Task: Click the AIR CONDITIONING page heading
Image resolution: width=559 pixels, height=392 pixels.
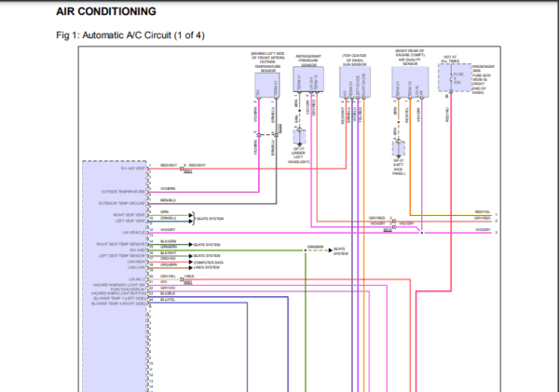Action: click(106, 11)
